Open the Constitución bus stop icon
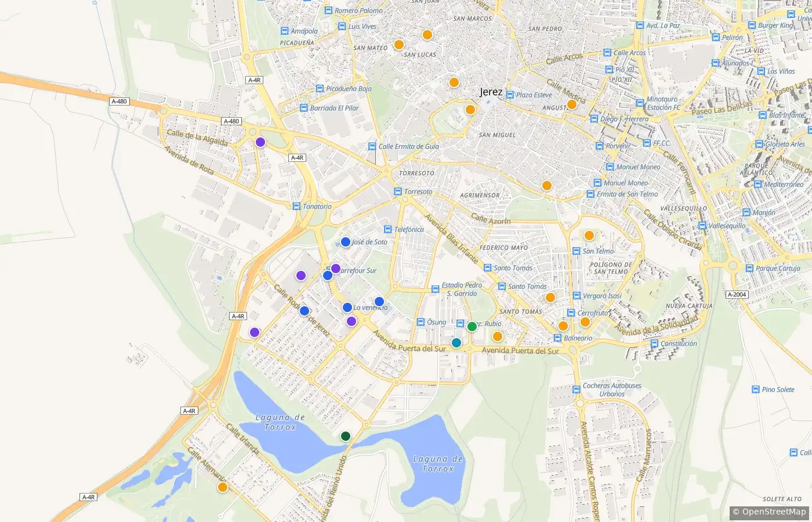This screenshot has width=812, height=522. [655, 343]
